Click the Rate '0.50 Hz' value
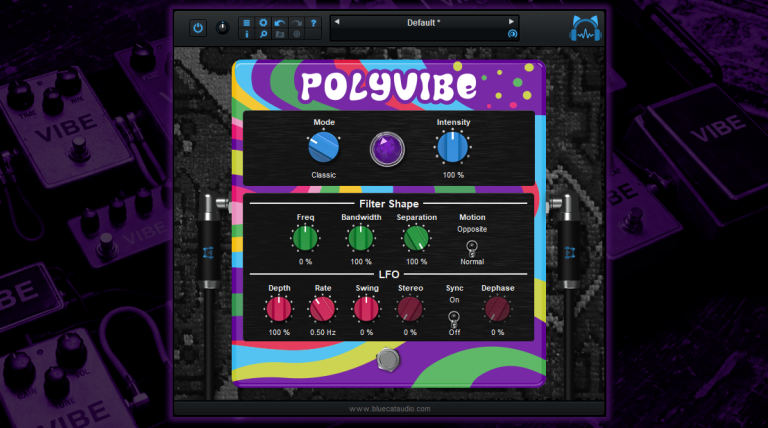The width and height of the screenshot is (768, 428). coord(323,333)
